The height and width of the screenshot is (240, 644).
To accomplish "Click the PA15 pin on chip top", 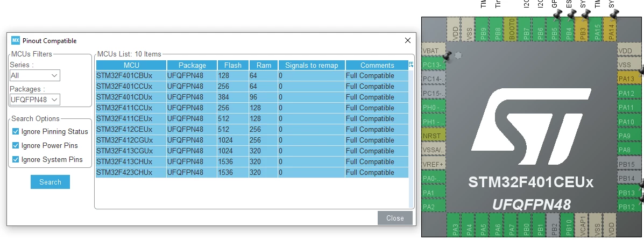I will coord(597,29).
